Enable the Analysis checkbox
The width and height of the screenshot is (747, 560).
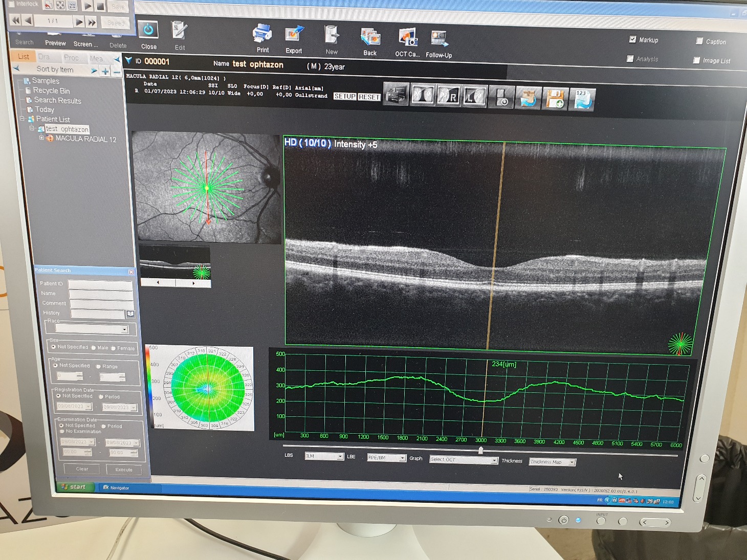click(x=630, y=58)
